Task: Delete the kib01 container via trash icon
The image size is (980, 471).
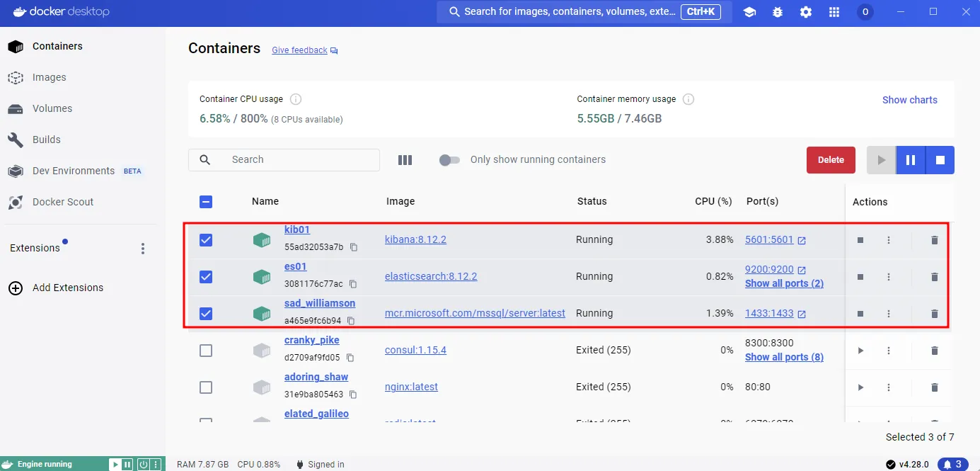Action: tap(935, 240)
